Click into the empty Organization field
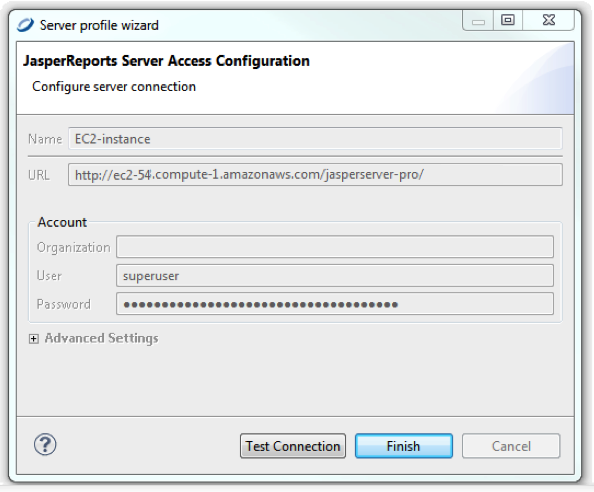 pyautogui.click(x=335, y=247)
